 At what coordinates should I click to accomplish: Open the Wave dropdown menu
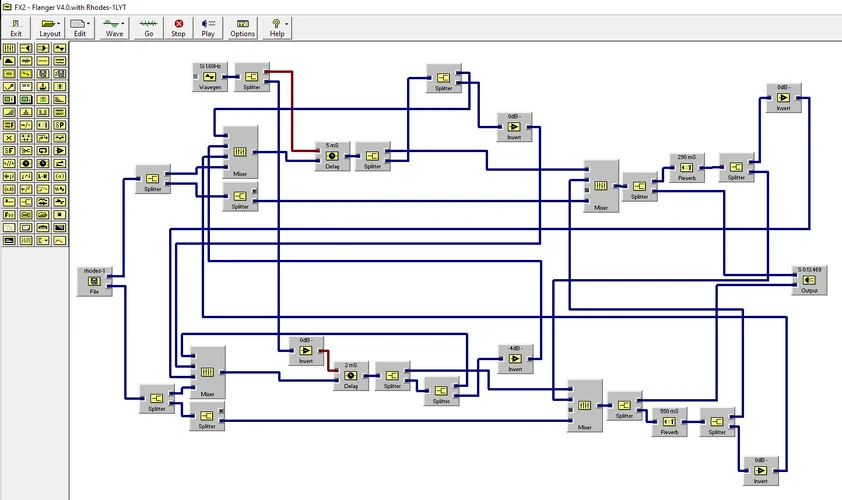114,27
